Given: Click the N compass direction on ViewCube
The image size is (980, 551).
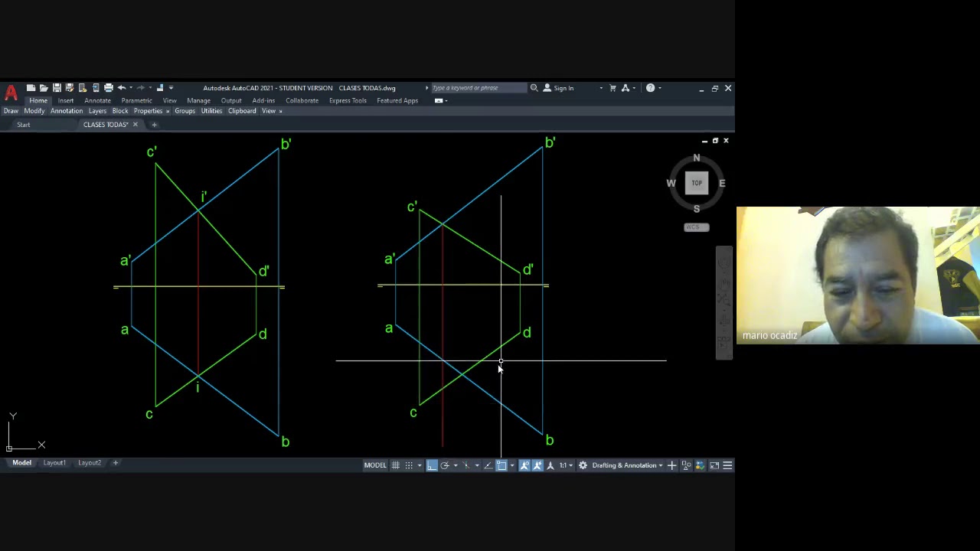Looking at the screenshot, I should (x=697, y=158).
